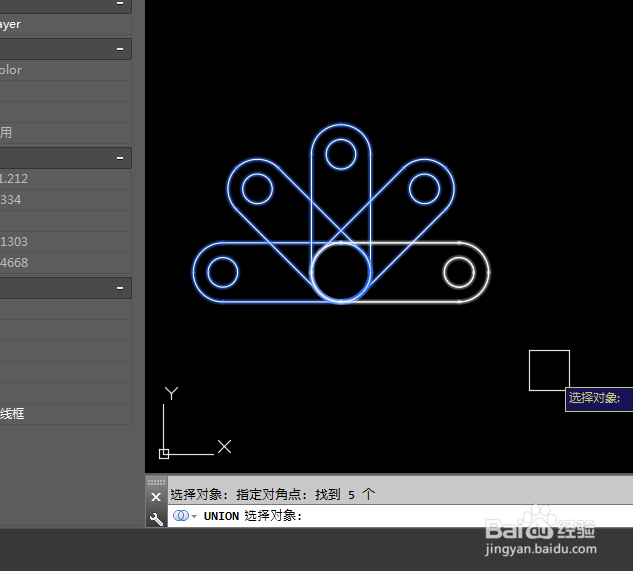Image resolution: width=633 pixels, height=571 pixels.
Task: Click the small circle in the white right arm
Action: point(459,273)
